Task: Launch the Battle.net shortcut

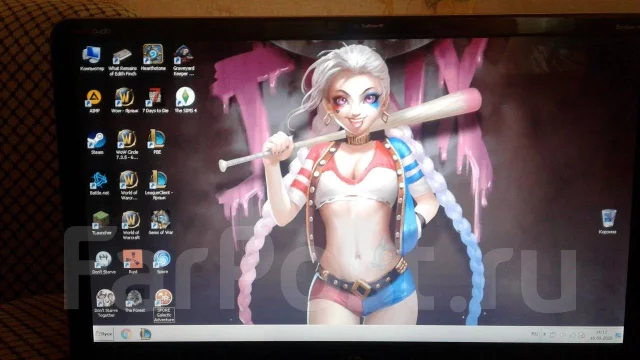Action: point(99,184)
